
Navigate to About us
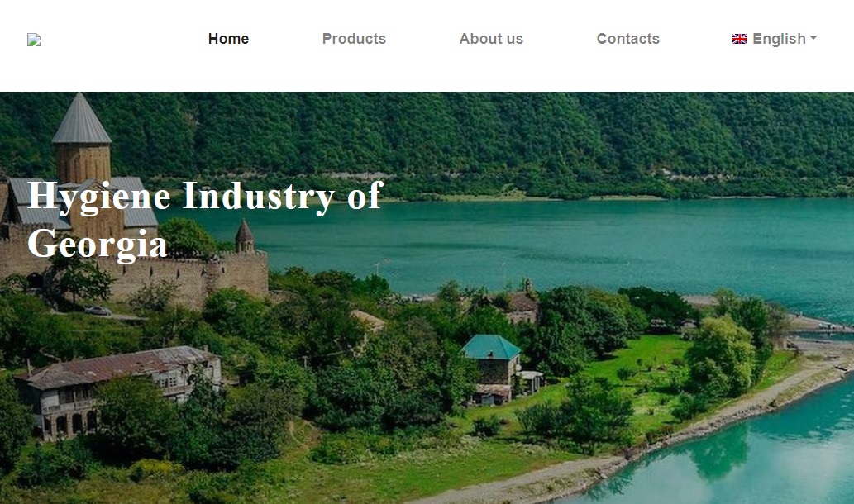point(491,39)
